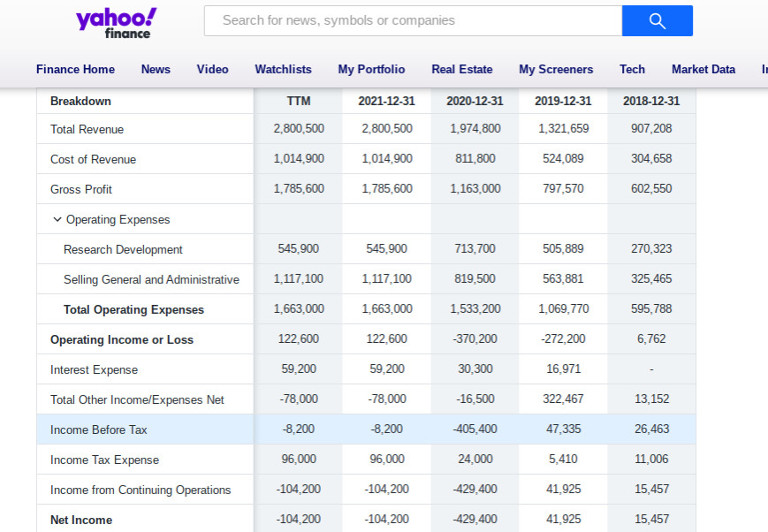Viewport: 768px width, 532px height.
Task: Collapse the Operating Expenses section
Action: [57, 219]
